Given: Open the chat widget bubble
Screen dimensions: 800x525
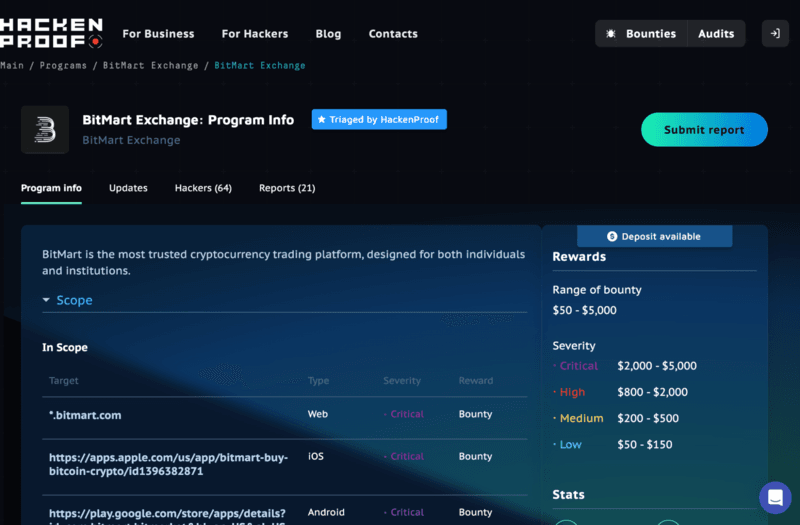Looking at the screenshot, I should tap(775, 497).
